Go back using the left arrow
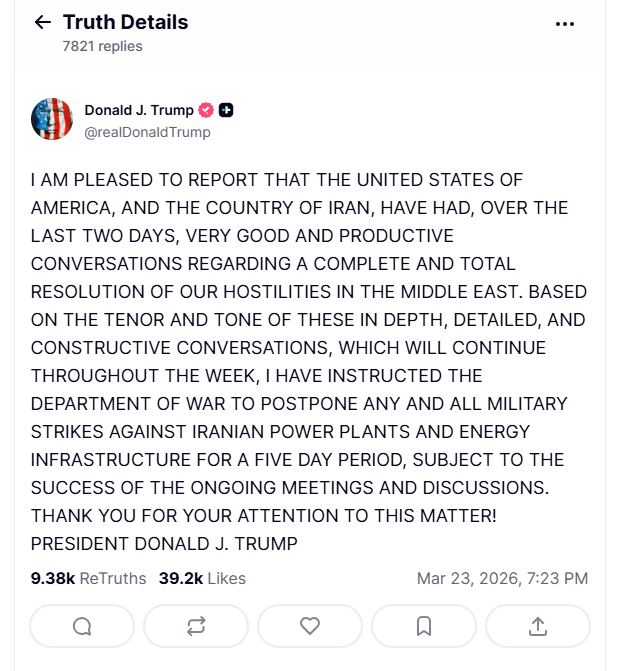 click(x=42, y=22)
